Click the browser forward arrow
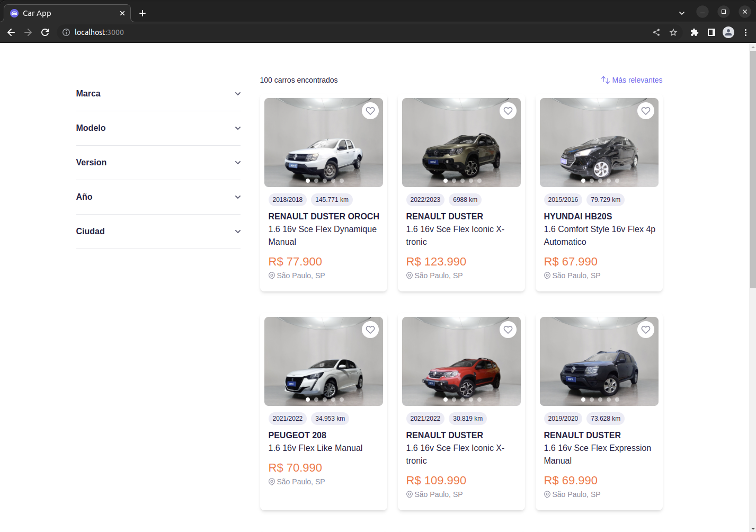 tap(28, 32)
